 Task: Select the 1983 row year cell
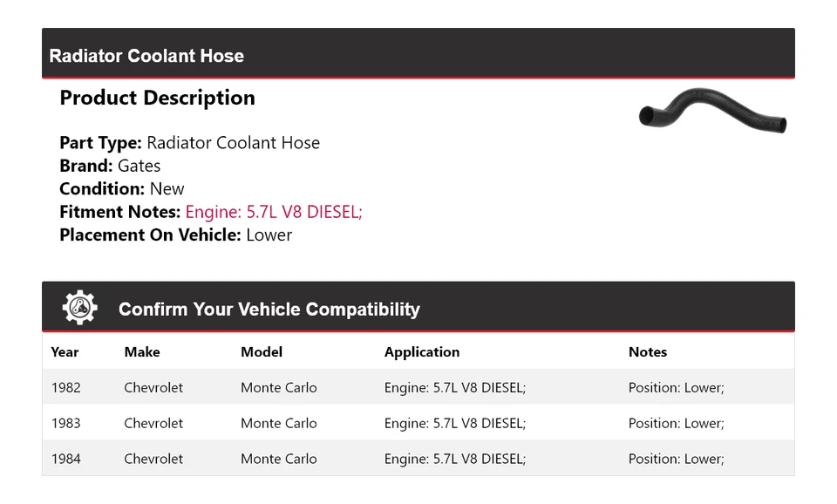point(65,424)
